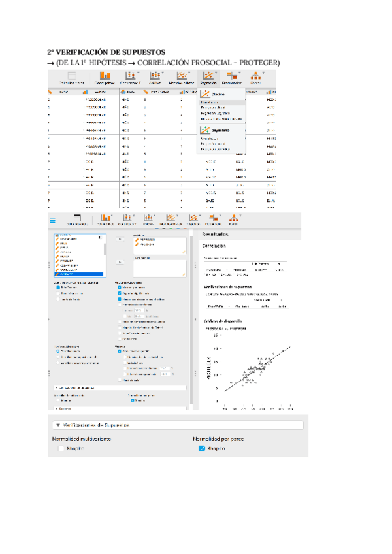
Task: Toggle the R de Pearson checkbox
Action: (x=58, y=287)
